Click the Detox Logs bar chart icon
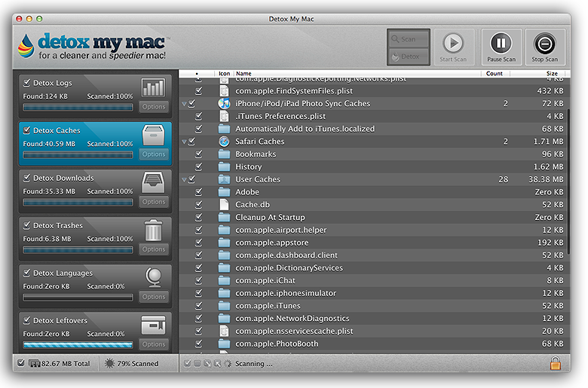This screenshot has width=588, height=388. pos(153,87)
